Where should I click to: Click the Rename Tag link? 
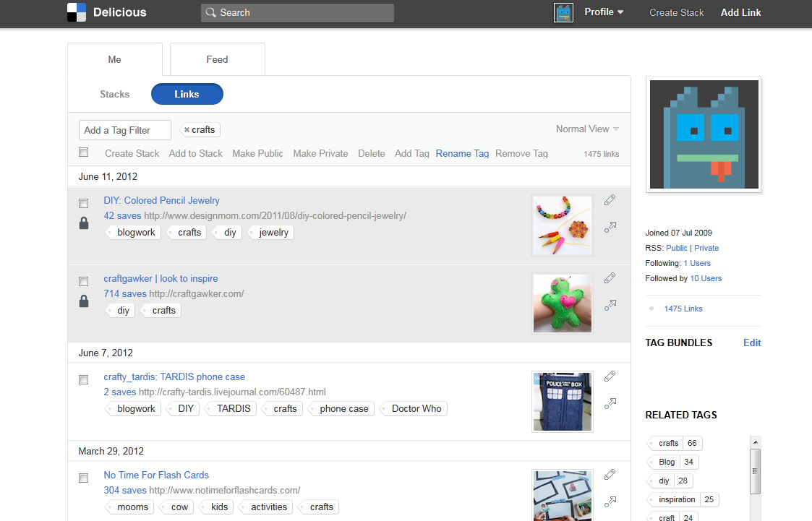(x=463, y=154)
